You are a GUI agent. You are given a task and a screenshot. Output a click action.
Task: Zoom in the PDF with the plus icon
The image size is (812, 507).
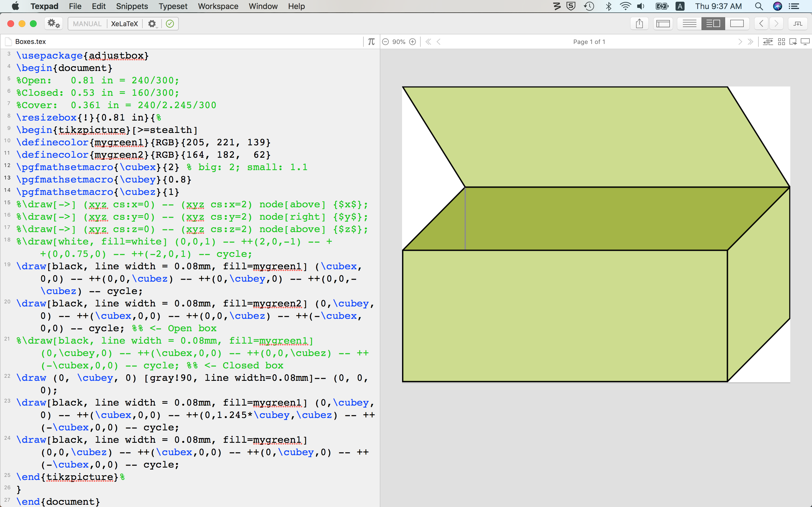click(x=413, y=42)
